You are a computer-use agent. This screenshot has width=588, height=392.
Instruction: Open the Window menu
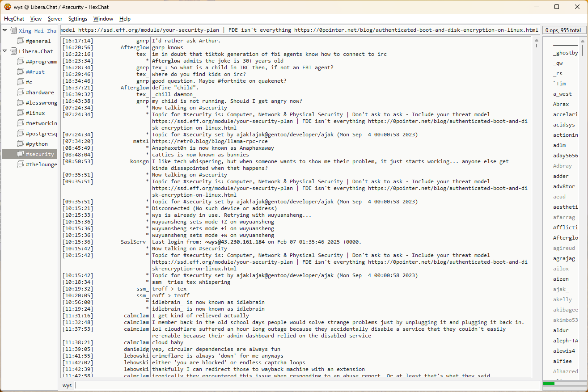103,19
